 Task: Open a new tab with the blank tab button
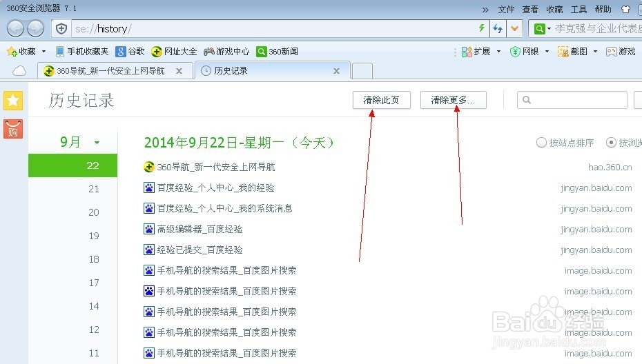pyautogui.click(x=362, y=71)
